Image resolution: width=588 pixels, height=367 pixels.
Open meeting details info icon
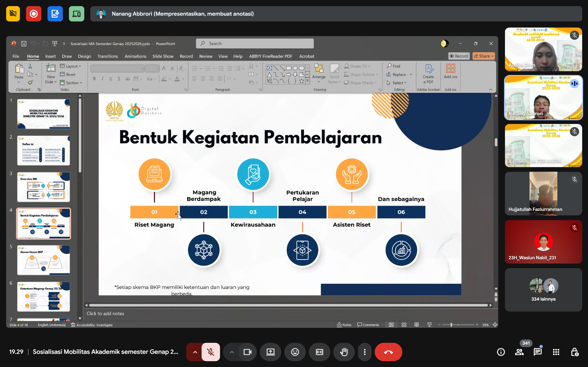pyautogui.click(x=501, y=352)
